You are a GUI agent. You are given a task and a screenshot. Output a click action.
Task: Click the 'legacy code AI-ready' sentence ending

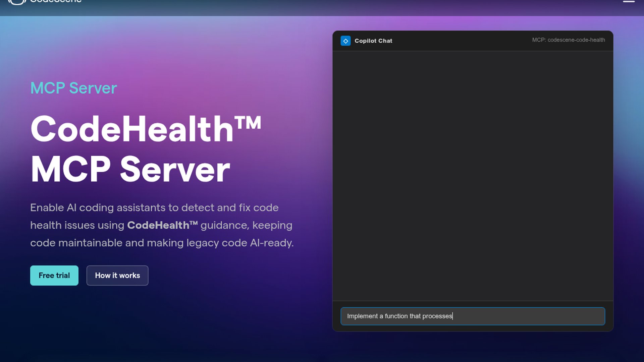coord(240,243)
